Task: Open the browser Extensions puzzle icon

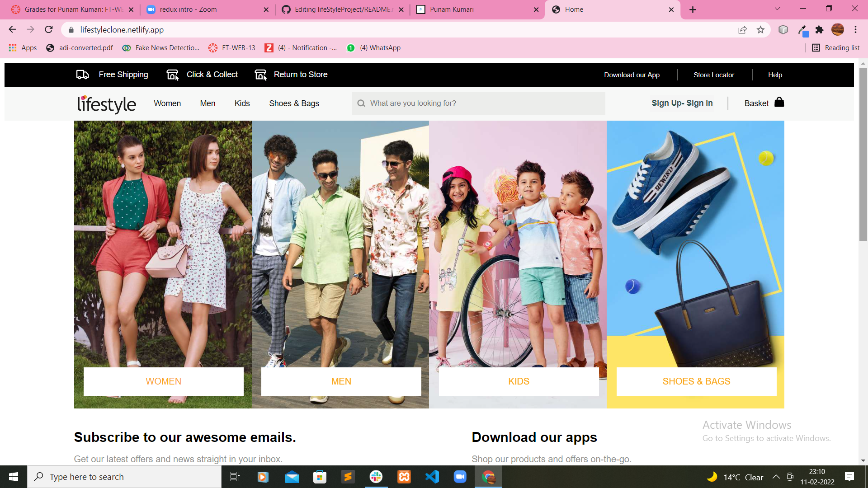Action: pos(820,30)
